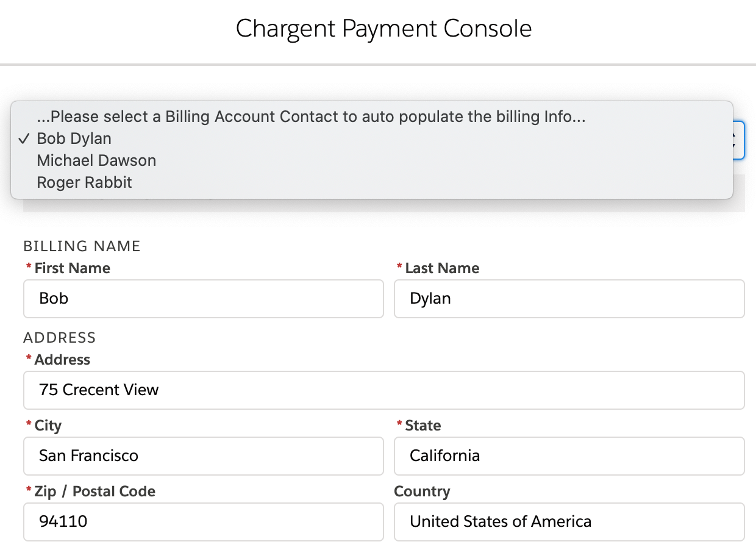Click the Country field label
The height and width of the screenshot is (550, 756).
[422, 491]
